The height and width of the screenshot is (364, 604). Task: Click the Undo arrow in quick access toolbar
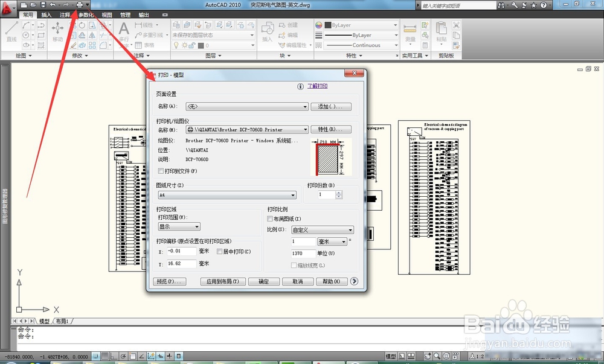[x=53, y=5]
